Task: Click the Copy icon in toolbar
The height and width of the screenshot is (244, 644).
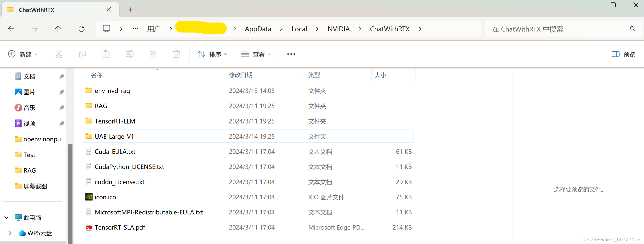Action: point(83,54)
